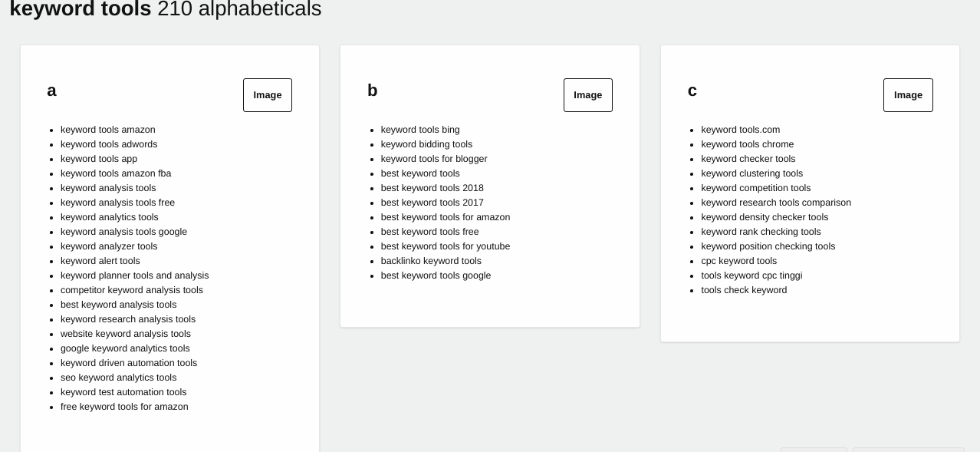The height and width of the screenshot is (452, 980).
Task: Click the 'keyword tools 210 alphabeticals' heading
Action: [x=166, y=9]
